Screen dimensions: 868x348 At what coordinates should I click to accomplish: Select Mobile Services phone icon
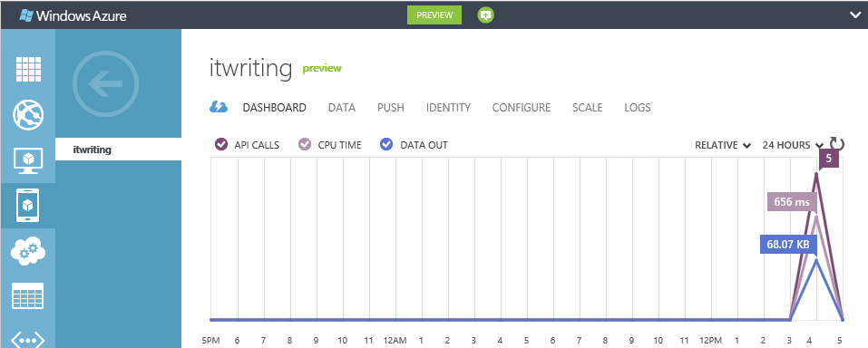[28, 206]
